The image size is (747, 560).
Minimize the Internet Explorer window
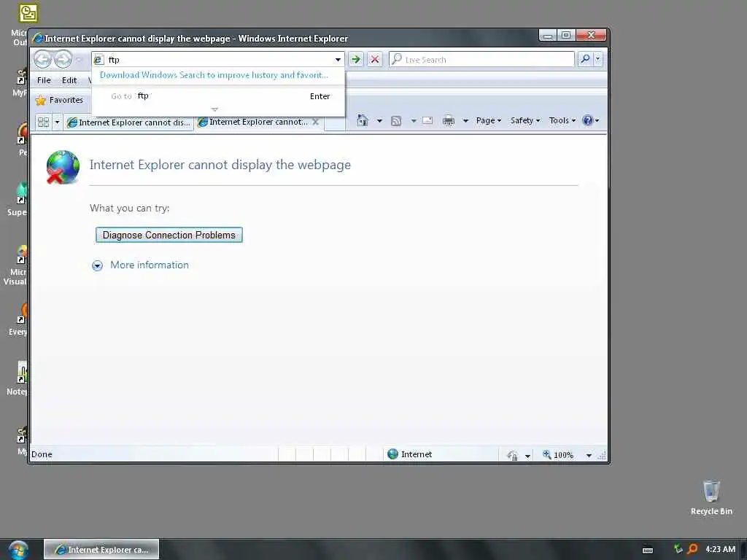click(549, 35)
